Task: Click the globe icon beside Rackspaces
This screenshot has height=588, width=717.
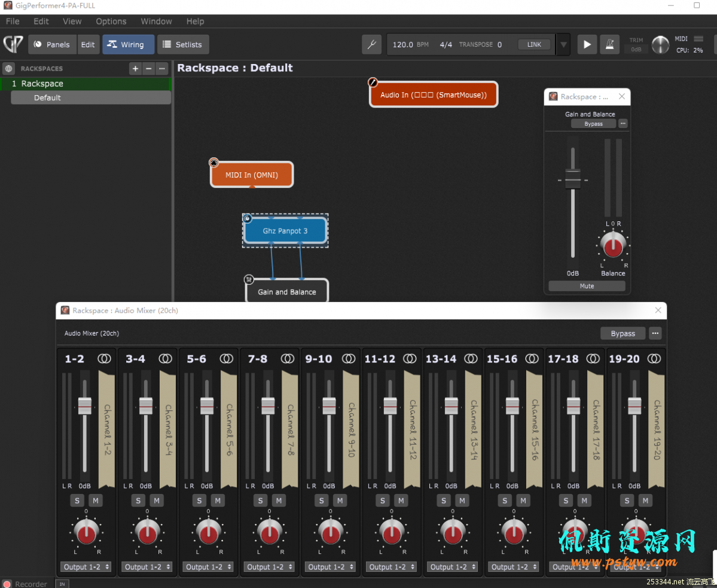Action: (9, 69)
